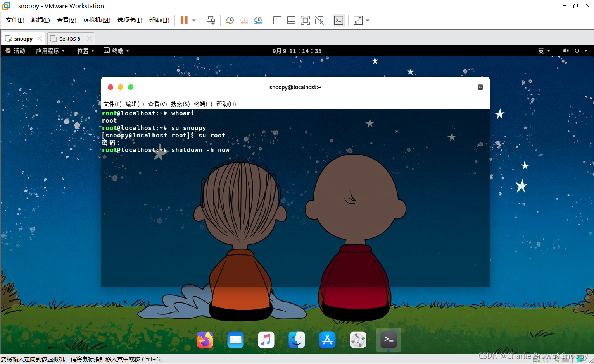Open the terminal 文件(F) menu
This screenshot has width=594, height=364.
[112, 104]
